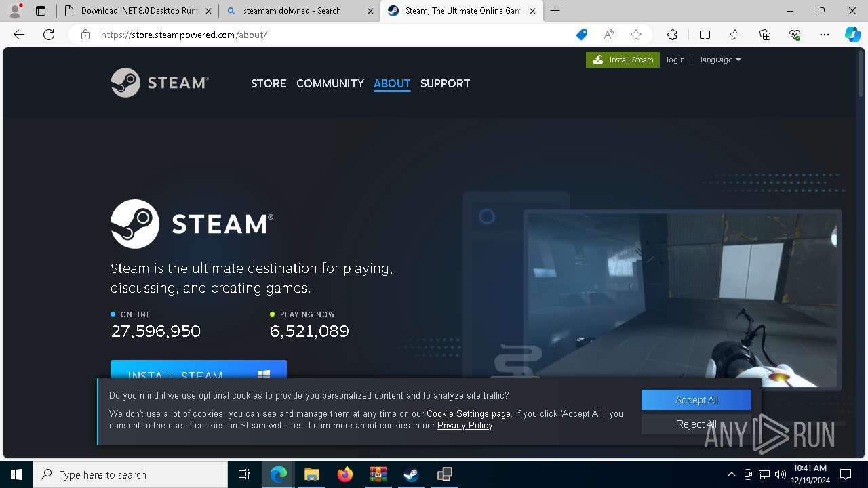Open the notification center
Image resolution: width=868 pixels, height=488 pixels.
[846, 474]
